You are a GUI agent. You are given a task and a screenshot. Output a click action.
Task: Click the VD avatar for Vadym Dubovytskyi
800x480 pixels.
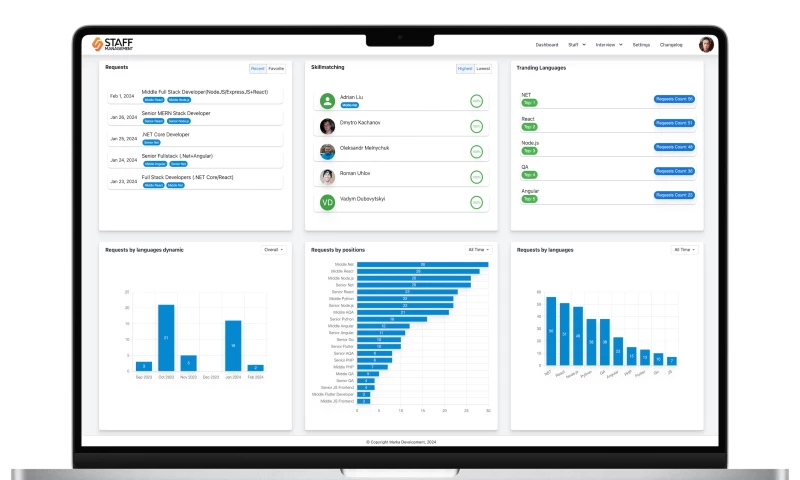[x=327, y=202]
